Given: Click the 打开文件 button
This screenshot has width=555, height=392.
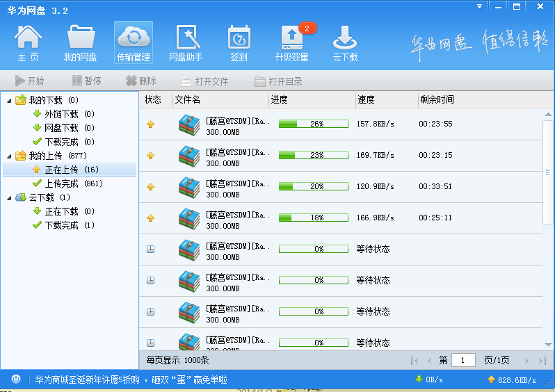Looking at the screenshot, I should coord(205,81).
